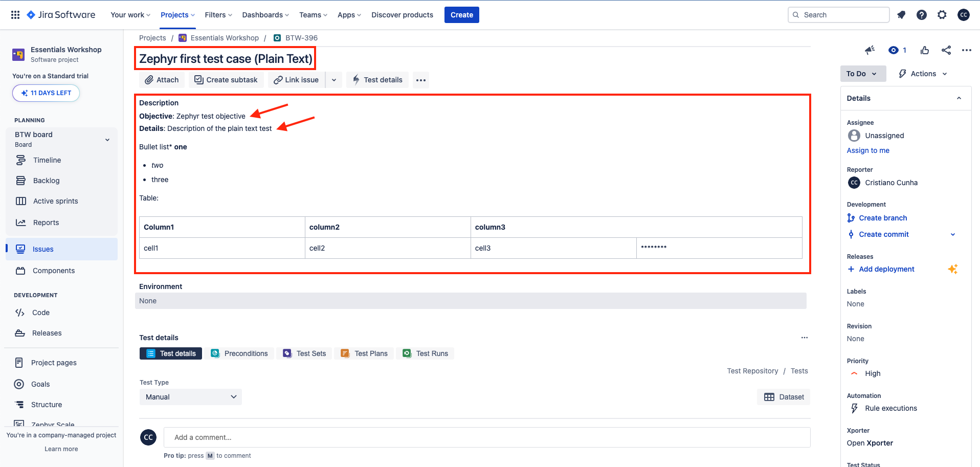Open the toolbar ellipsis next to Test details
980x467 pixels.
[x=421, y=80]
